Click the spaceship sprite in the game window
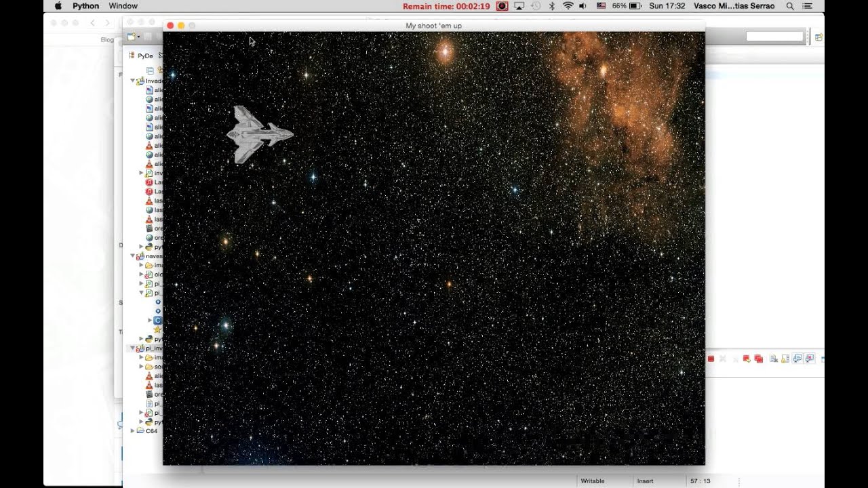The height and width of the screenshot is (488, 868). tap(260, 134)
